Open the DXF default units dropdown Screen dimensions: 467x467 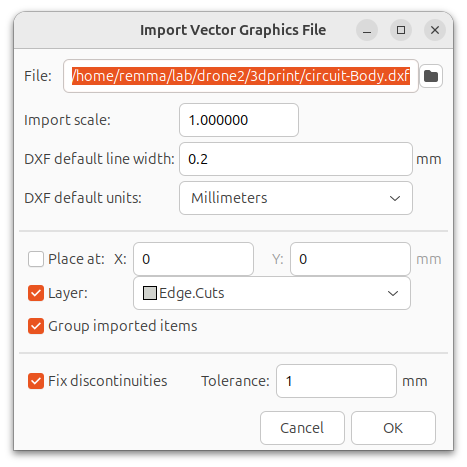pyautogui.click(x=296, y=198)
